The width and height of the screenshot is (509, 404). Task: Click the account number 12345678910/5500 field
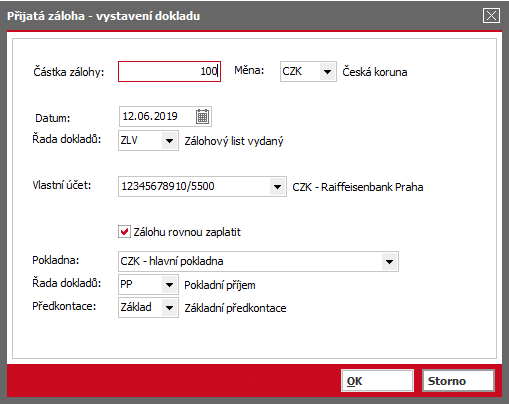coord(194,186)
